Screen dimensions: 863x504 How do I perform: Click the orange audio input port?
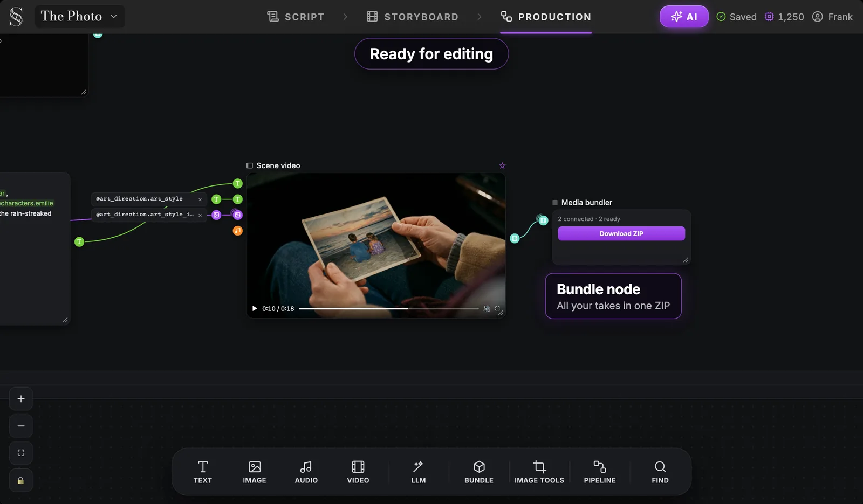point(237,231)
